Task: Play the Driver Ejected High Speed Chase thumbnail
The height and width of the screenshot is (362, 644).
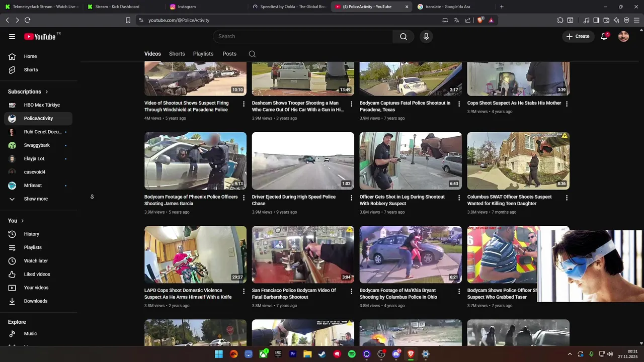Action: [303, 161]
